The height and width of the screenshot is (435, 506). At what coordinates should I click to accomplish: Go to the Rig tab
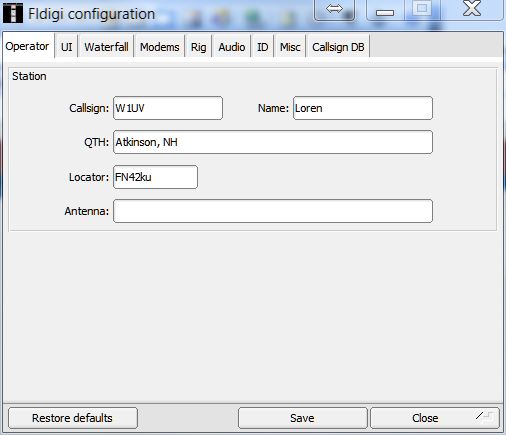(198, 47)
